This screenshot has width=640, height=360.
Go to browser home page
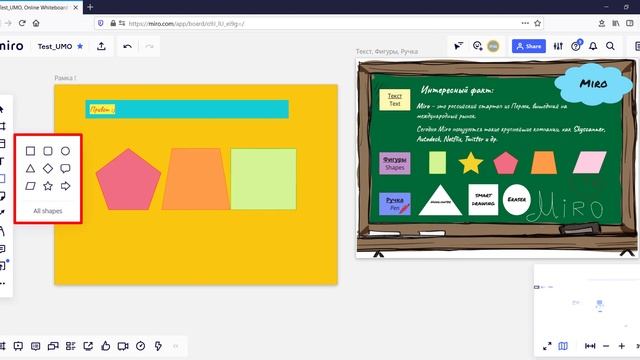36,23
